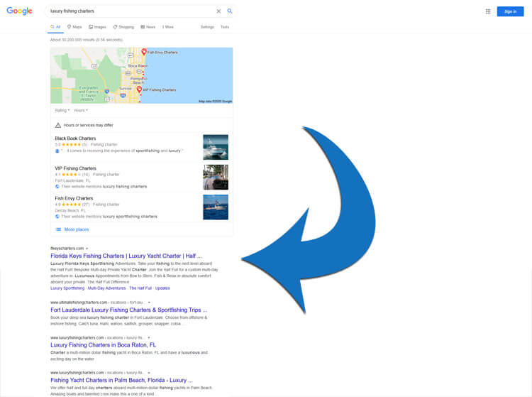Click the More places link
532x397 pixels.
(77, 229)
